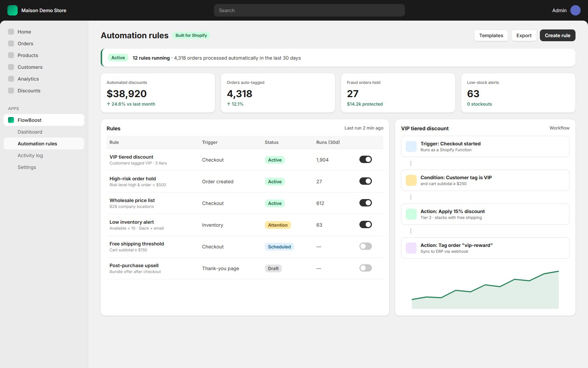Click the FlowBoost app icon
588x368 pixels.
point(11,120)
